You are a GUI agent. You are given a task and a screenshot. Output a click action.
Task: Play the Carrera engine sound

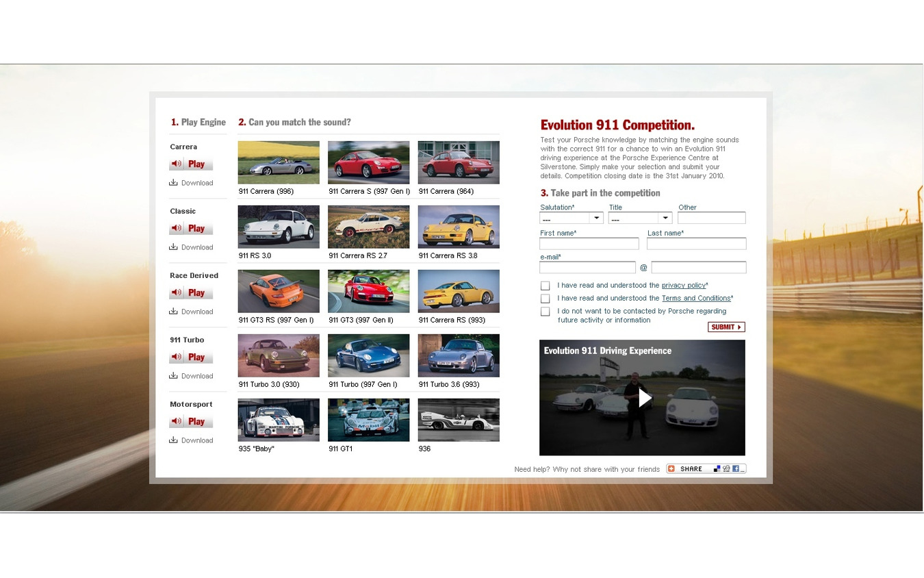[x=191, y=164]
